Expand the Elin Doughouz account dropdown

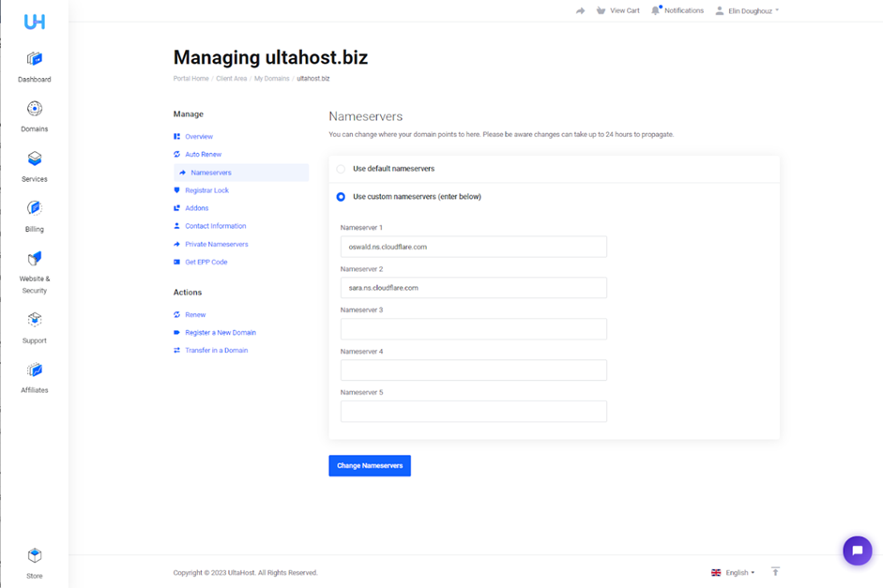pyautogui.click(x=754, y=10)
